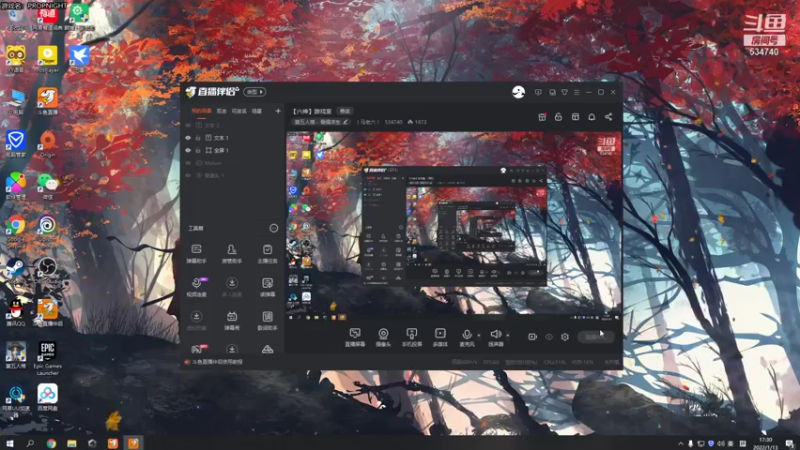800x450 pixels.
Task: Toggle the preview eye icon beside the settings gear
Action: point(549,337)
